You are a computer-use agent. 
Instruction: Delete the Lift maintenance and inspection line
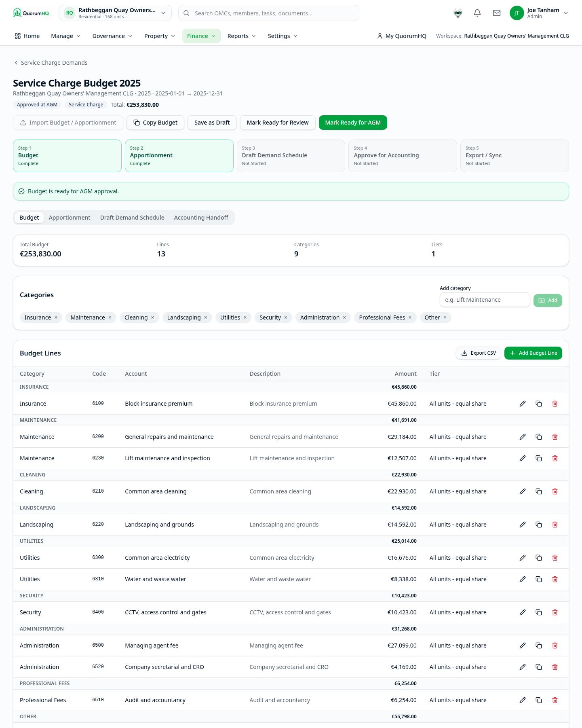click(555, 458)
